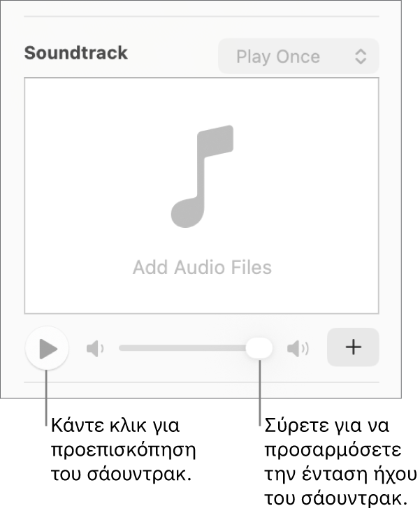
Task: Expand the soundtrack looping options menu
Action: pyautogui.click(x=298, y=57)
